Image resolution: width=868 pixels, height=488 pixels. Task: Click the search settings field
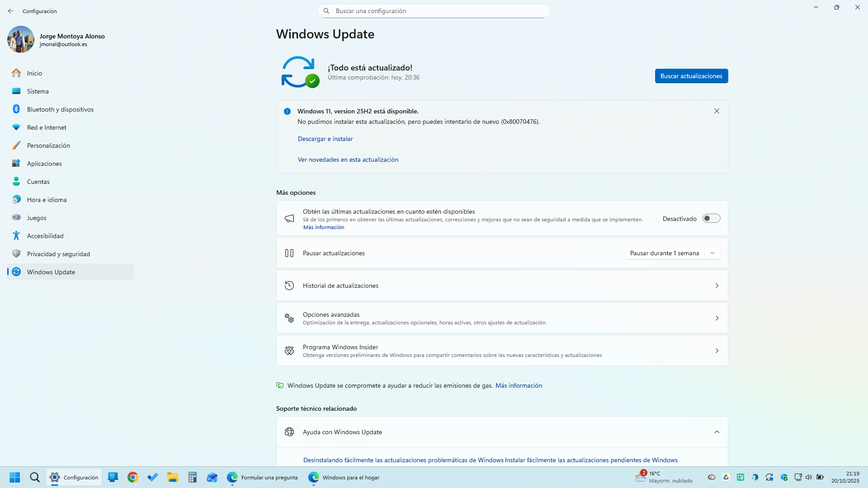434,10
